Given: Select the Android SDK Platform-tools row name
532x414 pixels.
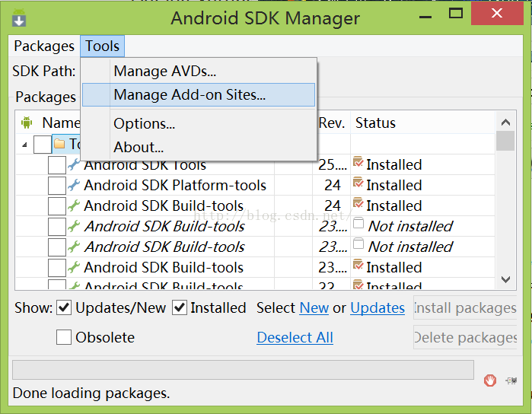Looking at the screenshot, I should pyautogui.click(x=175, y=185).
